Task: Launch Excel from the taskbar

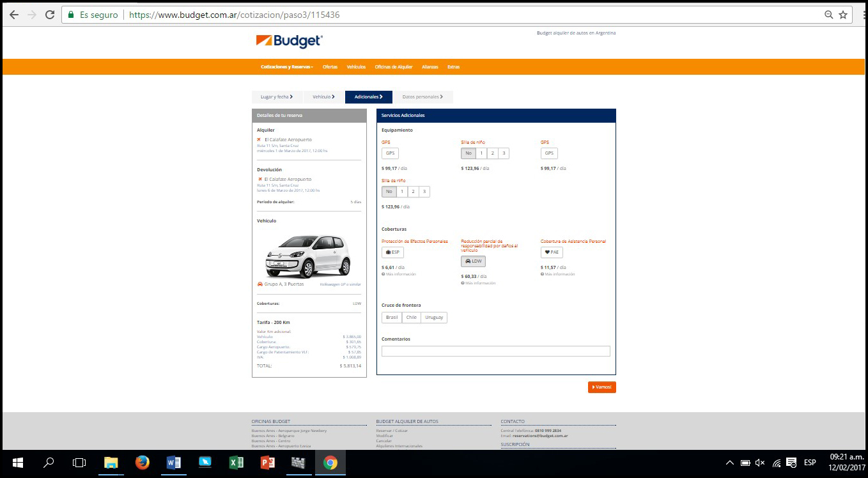Action: pos(236,463)
